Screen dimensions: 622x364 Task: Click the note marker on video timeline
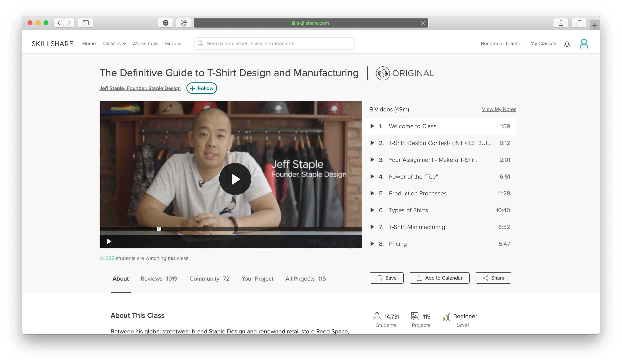click(159, 229)
